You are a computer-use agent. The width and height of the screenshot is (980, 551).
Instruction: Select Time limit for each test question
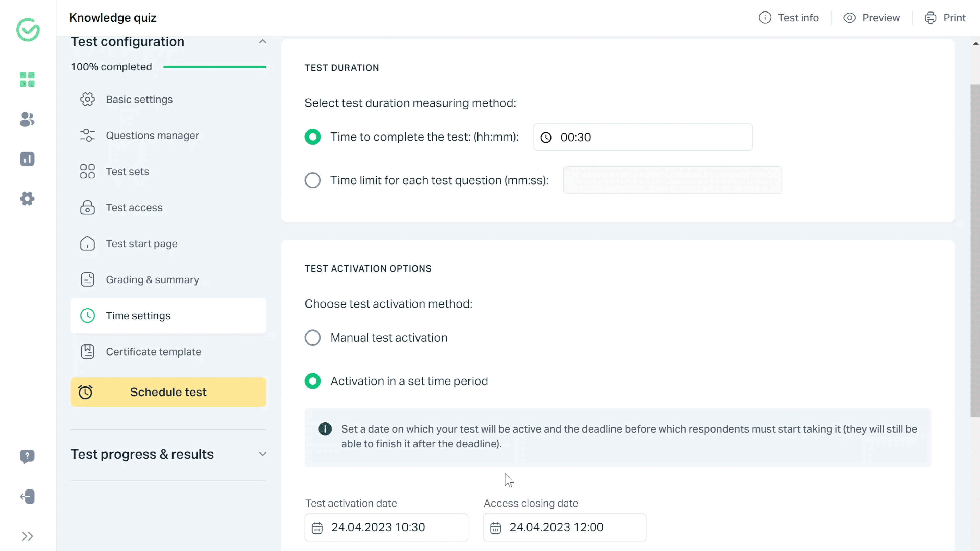pyautogui.click(x=313, y=180)
